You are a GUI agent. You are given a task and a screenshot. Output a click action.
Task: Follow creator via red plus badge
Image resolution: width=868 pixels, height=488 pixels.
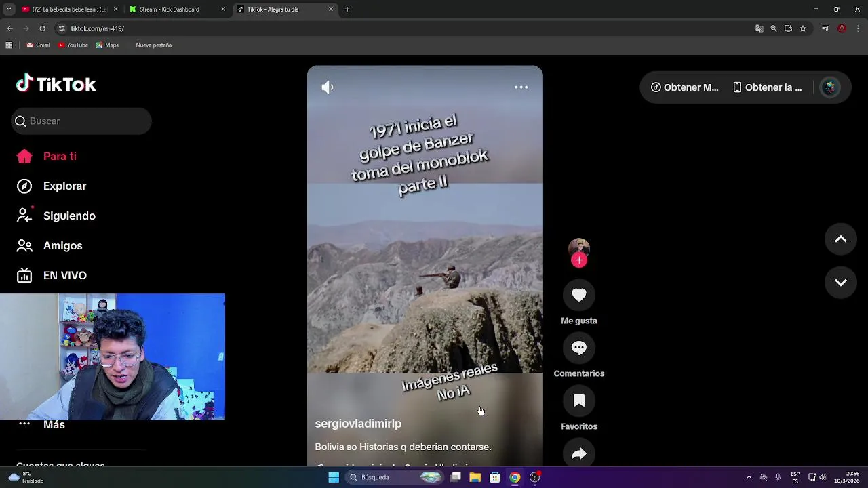[x=579, y=260]
